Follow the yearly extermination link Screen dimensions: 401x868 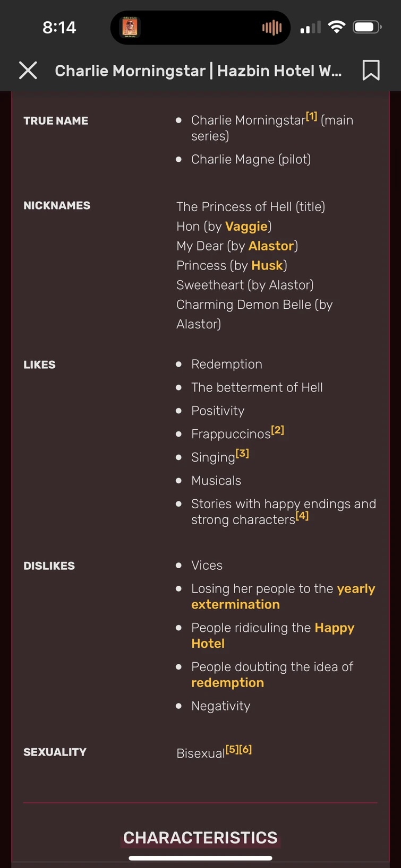(x=235, y=604)
